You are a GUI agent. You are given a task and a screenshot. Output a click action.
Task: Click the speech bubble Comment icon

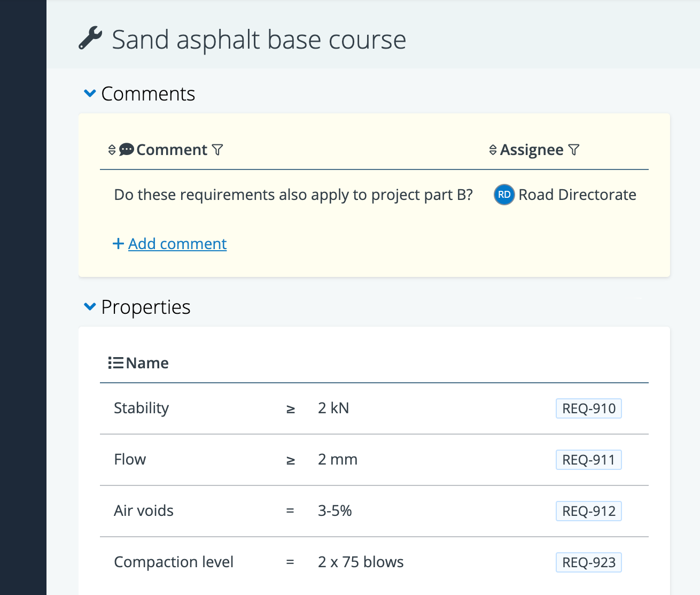coord(127,150)
